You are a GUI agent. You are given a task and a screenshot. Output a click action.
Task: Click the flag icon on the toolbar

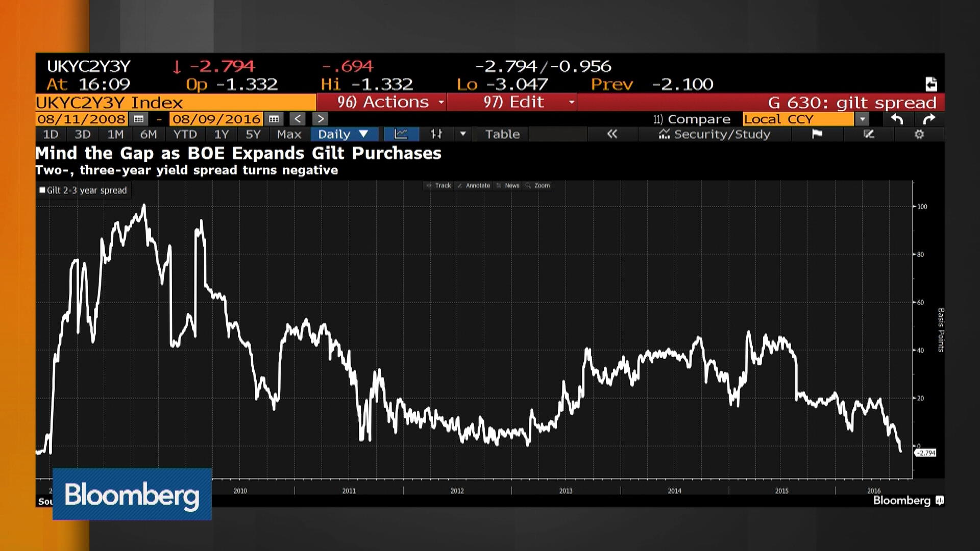[x=817, y=134]
